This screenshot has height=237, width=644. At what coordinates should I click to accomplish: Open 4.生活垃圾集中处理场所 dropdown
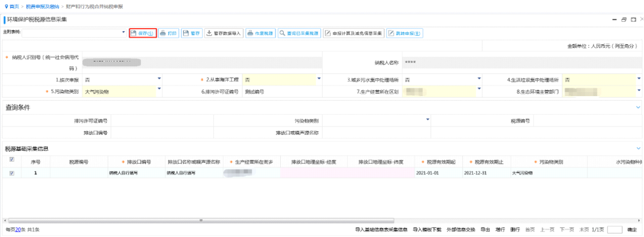(639, 79)
